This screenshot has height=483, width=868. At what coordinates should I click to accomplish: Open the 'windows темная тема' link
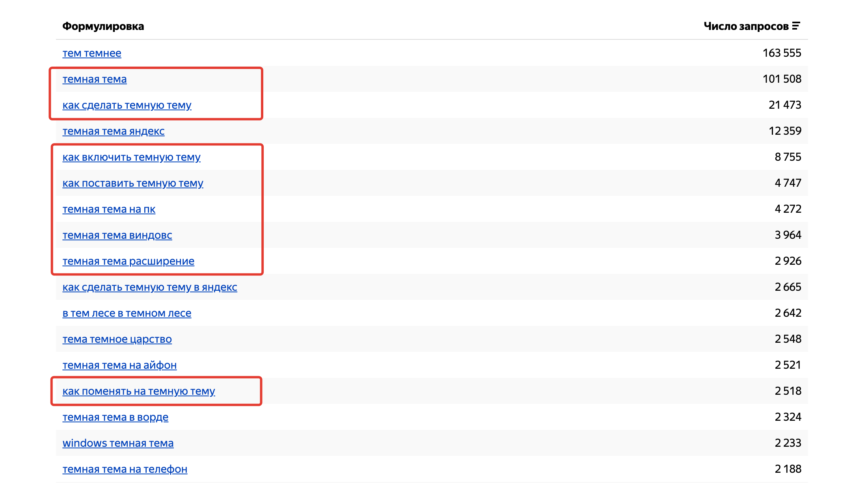coord(118,443)
